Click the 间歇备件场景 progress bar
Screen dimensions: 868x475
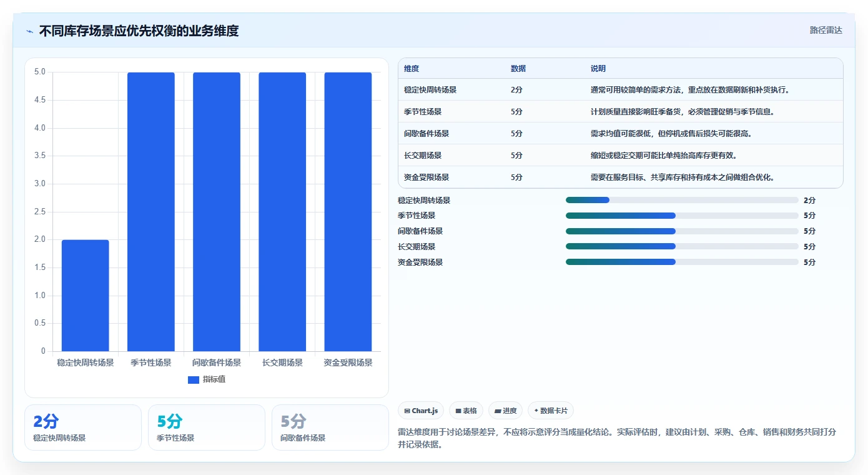point(682,231)
